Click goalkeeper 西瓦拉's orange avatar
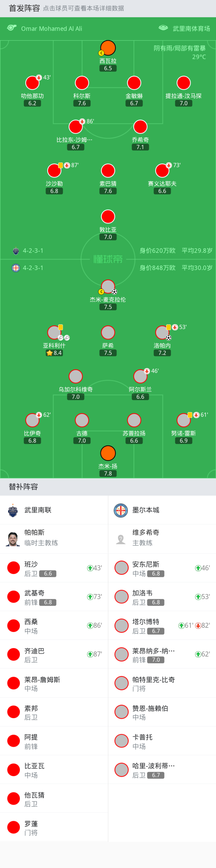This screenshot has height=868, width=216. pyautogui.click(x=108, y=48)
